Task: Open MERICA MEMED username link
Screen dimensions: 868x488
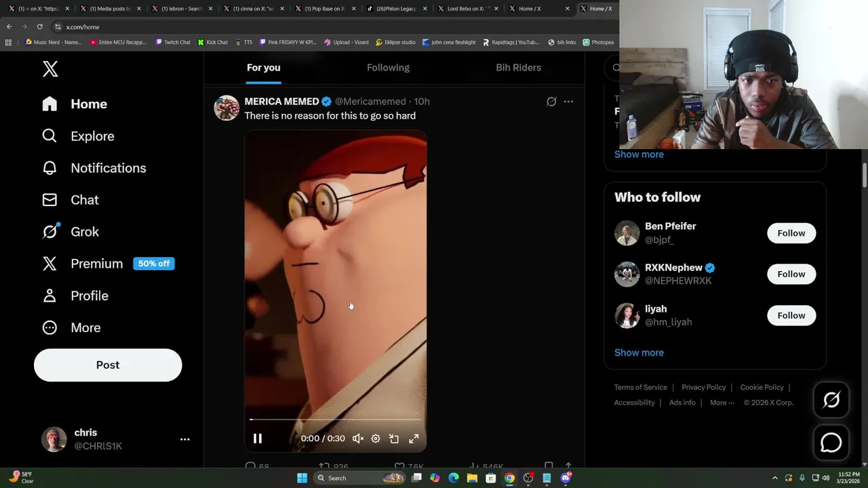Action: 281,101
